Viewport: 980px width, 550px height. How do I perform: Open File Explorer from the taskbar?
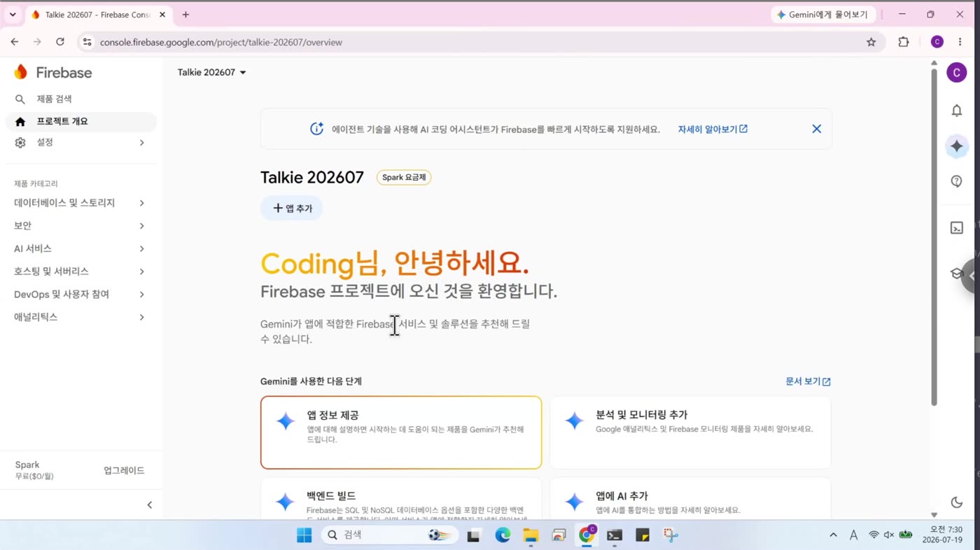(x=531, y=535)
